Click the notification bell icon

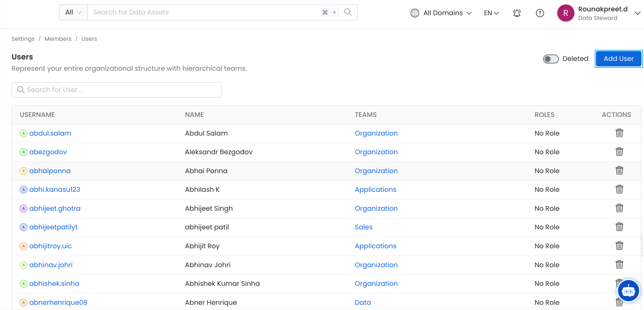point(517,13)
